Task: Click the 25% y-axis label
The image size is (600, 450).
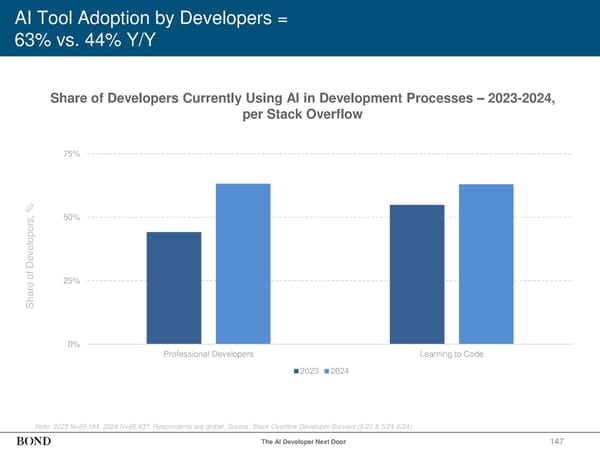Action: tap(72, 281)
